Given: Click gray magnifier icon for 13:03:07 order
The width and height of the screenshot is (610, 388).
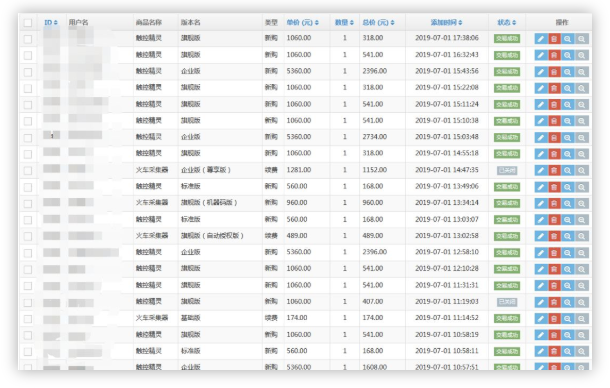Looking at the screenshot, I should (x=582, y=220).
